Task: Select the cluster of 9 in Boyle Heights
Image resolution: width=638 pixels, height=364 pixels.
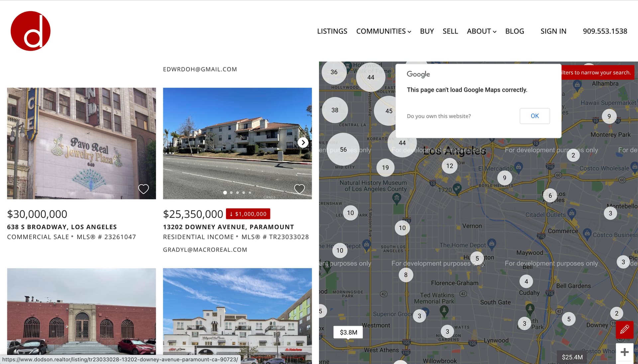Action: pyautogui.click(x=504, y=178)
